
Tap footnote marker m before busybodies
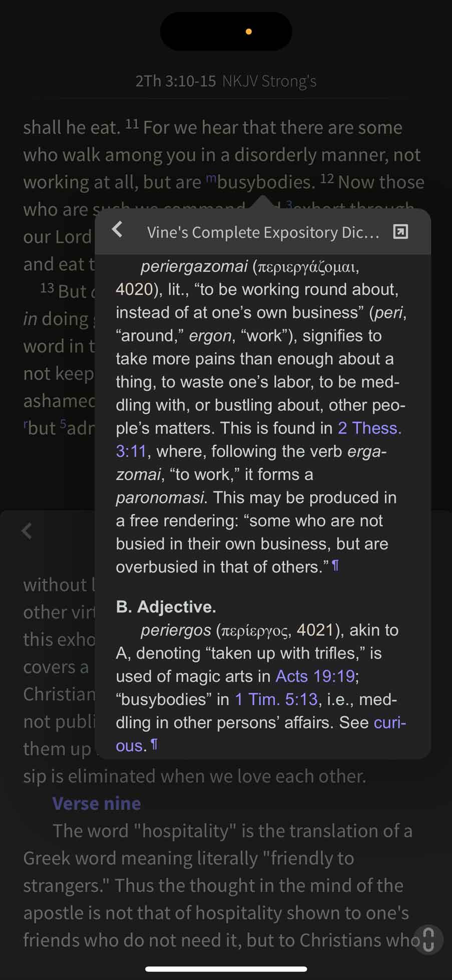point(211,179)
